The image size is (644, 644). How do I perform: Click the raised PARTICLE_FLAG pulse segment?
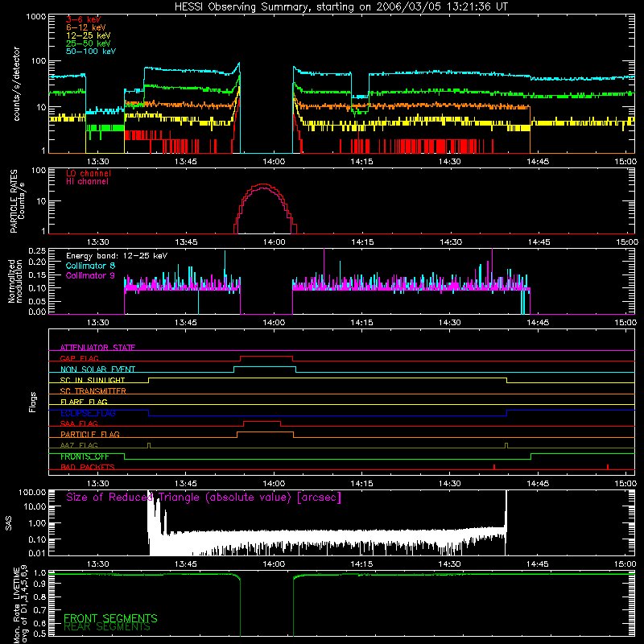266,432
